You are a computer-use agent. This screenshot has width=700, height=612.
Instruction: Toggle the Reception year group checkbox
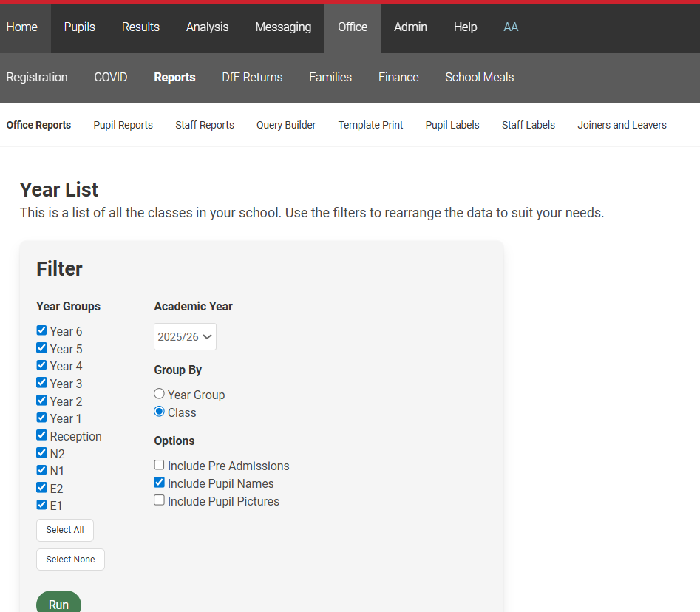pyautogui.click(x=42, y=435)
